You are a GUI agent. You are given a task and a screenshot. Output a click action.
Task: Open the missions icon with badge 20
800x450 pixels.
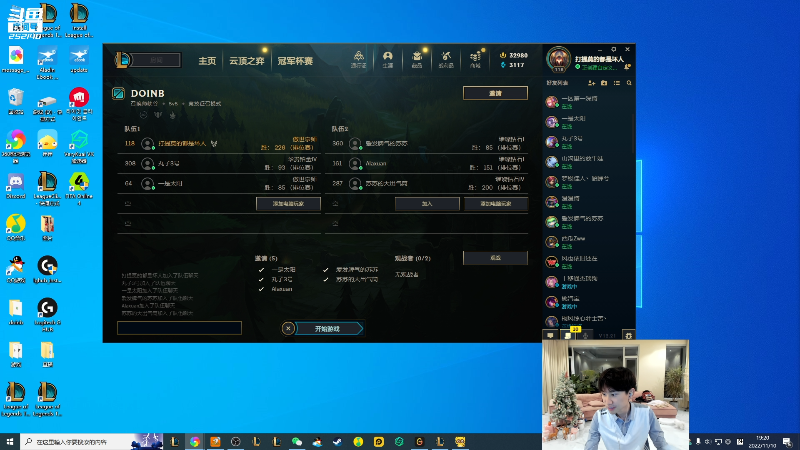pos(568,335)
